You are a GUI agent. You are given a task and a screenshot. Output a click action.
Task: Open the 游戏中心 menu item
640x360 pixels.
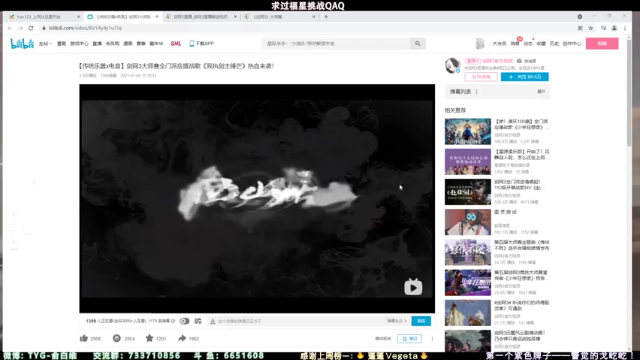coord(79,44)
